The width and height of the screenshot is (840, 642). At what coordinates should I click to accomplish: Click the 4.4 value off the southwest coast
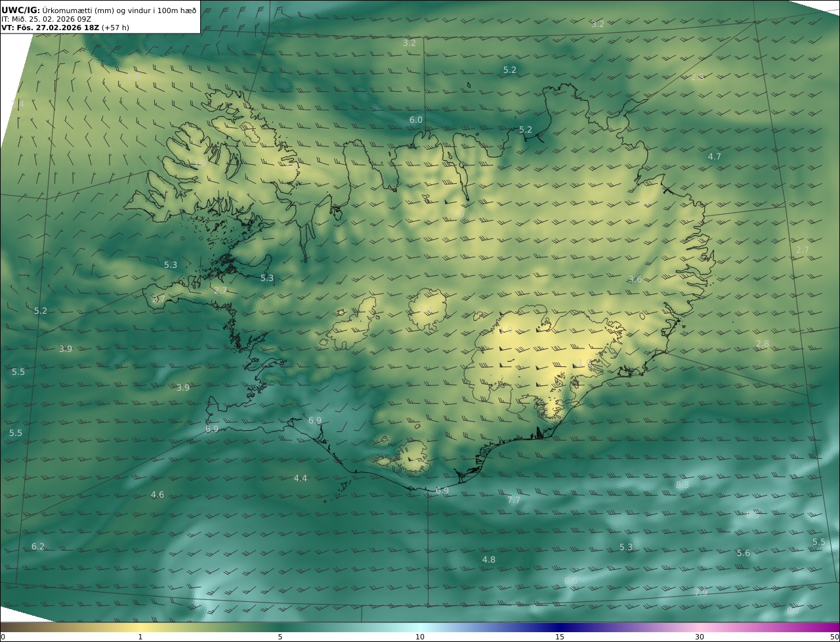point(300,479)
